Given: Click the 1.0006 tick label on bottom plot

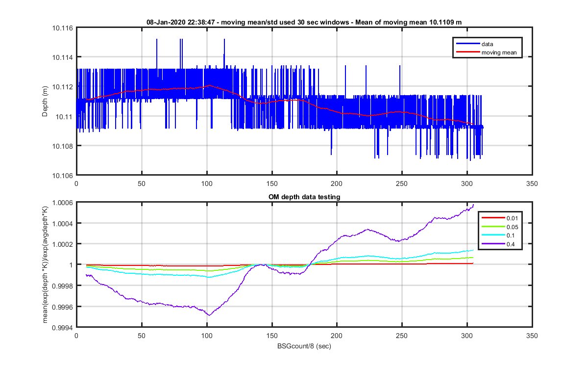Looking at the screenshot, I should click(63, 203).
